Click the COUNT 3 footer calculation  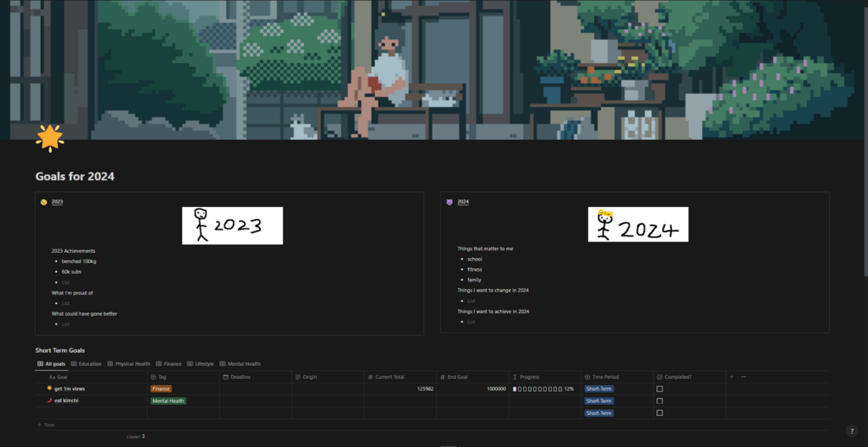pyautogui.click(x=136, y=437)
